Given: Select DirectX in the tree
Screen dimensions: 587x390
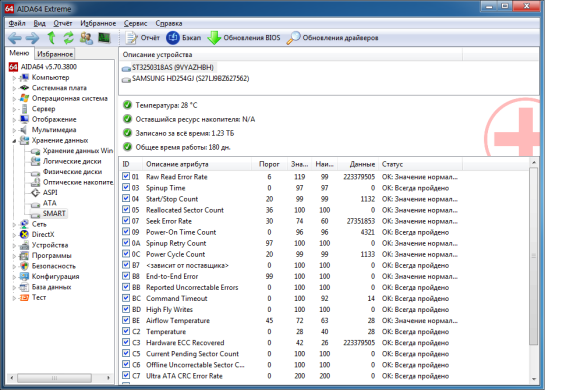Looking at the screenshot, I should tap(43, 234).
